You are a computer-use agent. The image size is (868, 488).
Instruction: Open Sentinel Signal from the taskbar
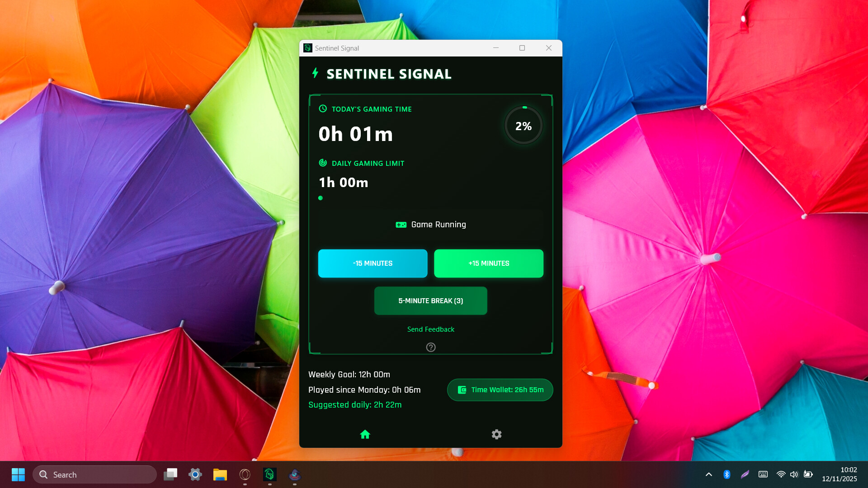[270, 474]
